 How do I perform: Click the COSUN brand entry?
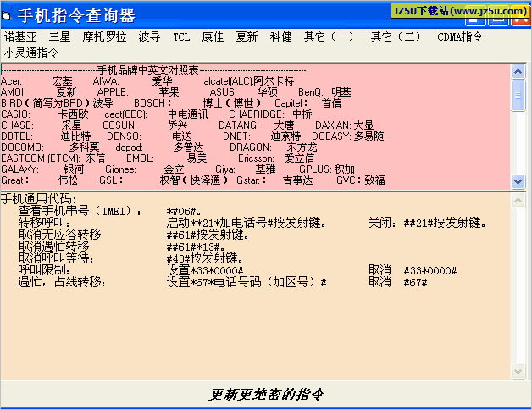tap(145, 125)
